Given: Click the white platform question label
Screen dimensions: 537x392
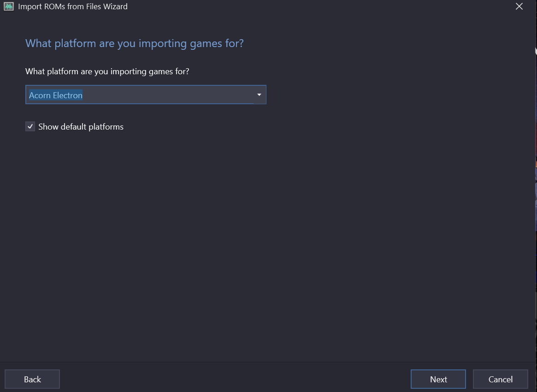Looking at the screenshot, I should tap(107, 71).
